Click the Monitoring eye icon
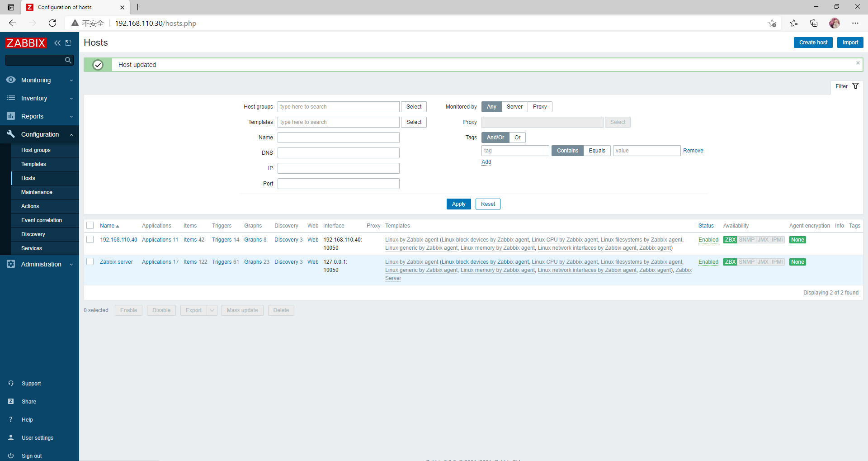Image resolution: width=868 pixels, height=461 pixels. (x=11, y=80)
